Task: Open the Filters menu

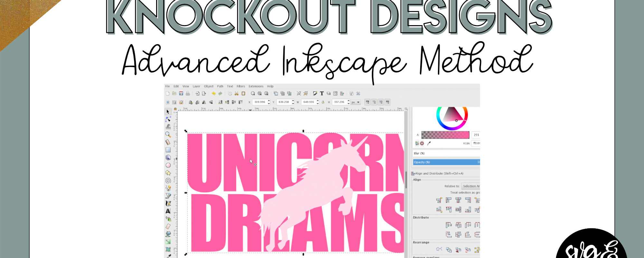Action: (x=241, y=86)
